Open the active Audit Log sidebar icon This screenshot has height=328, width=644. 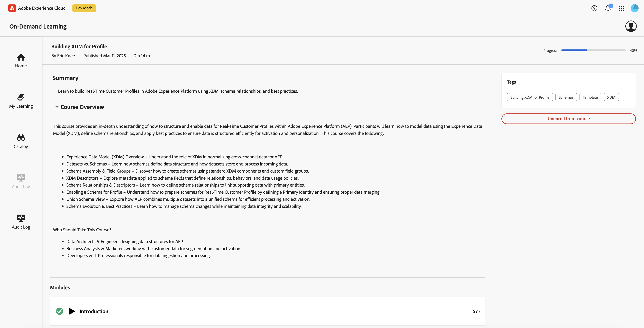coord(21,218)
